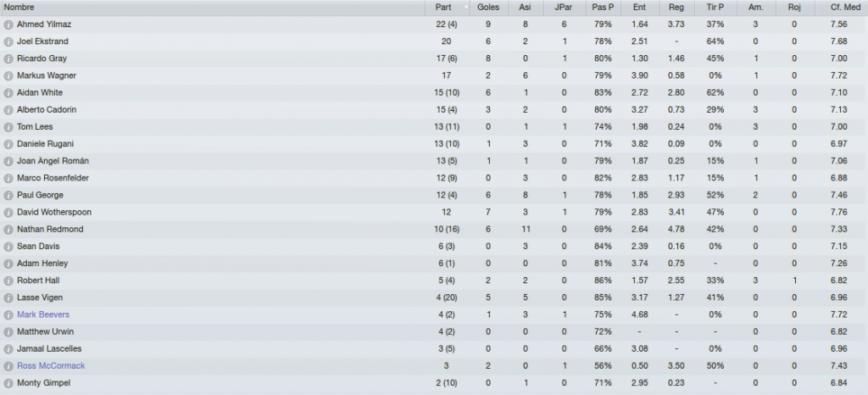Click info icon next to Robert Hall
This screenshot has height=395, width=868.
(8, 281)
